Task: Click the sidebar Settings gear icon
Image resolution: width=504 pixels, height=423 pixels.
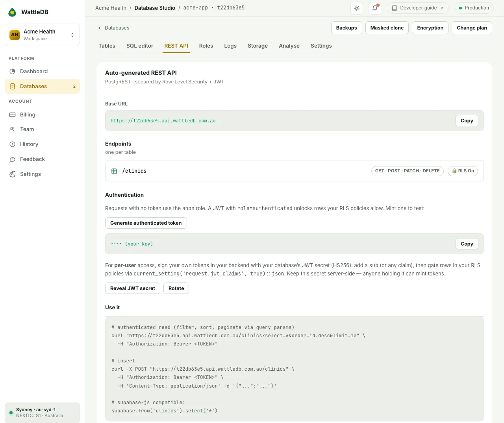Action: point(13,174)
